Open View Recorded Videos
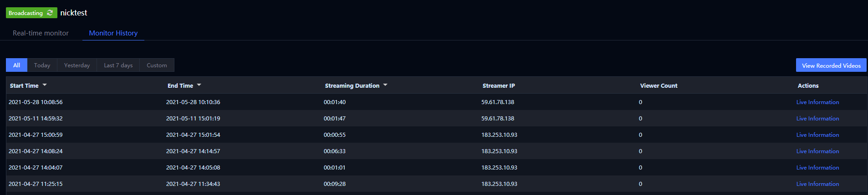 pos(831,65)
